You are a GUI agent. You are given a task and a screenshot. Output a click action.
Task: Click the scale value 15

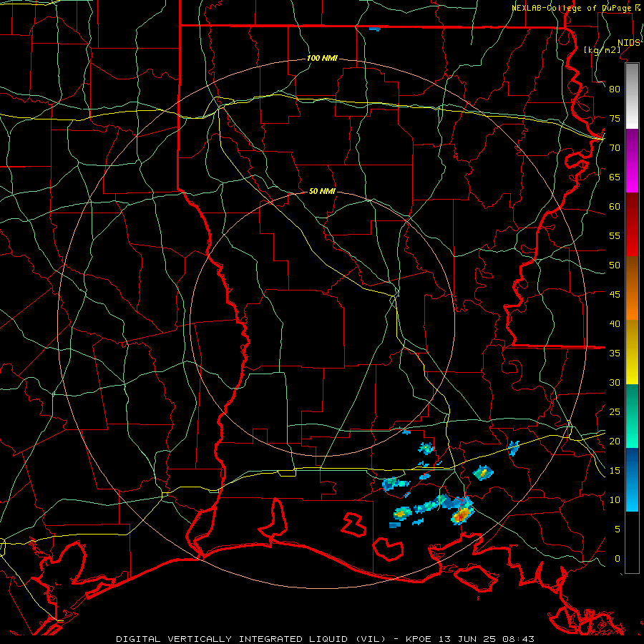pos(615,471)
